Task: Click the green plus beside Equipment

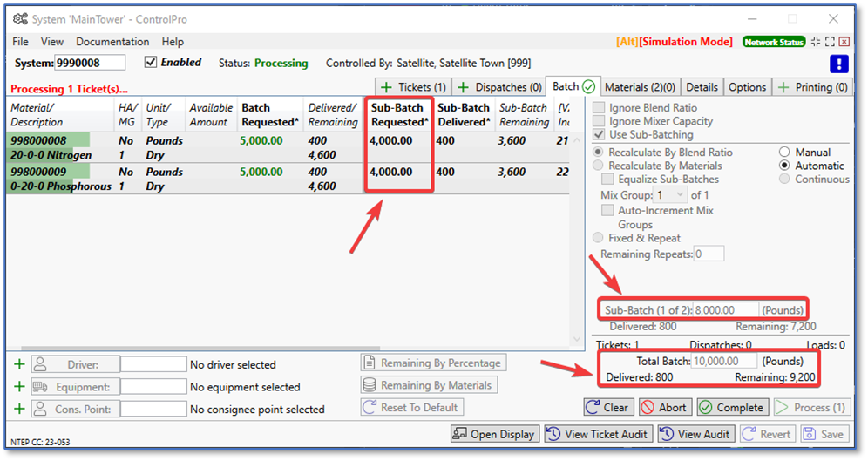Action: 20,387
